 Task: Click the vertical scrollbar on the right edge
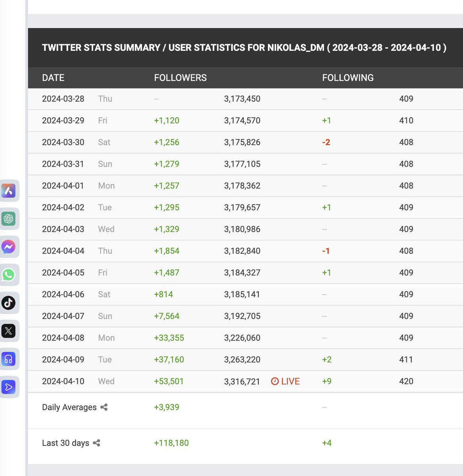tap(461, 238)
